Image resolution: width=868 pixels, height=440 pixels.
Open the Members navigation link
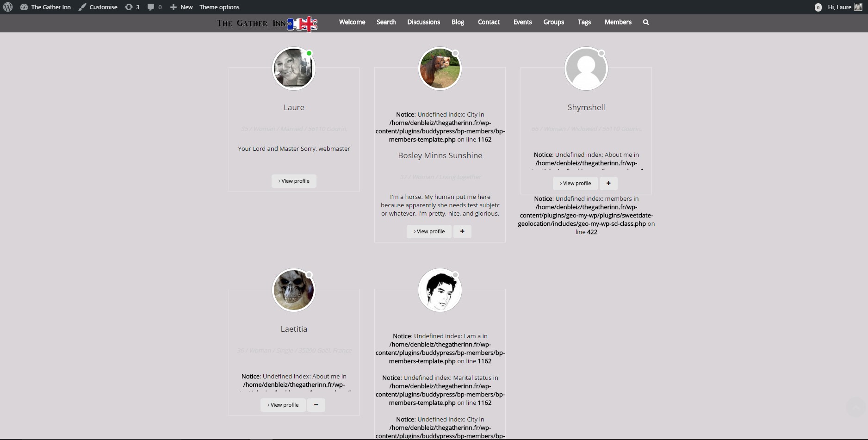click(x=618, y=22)
